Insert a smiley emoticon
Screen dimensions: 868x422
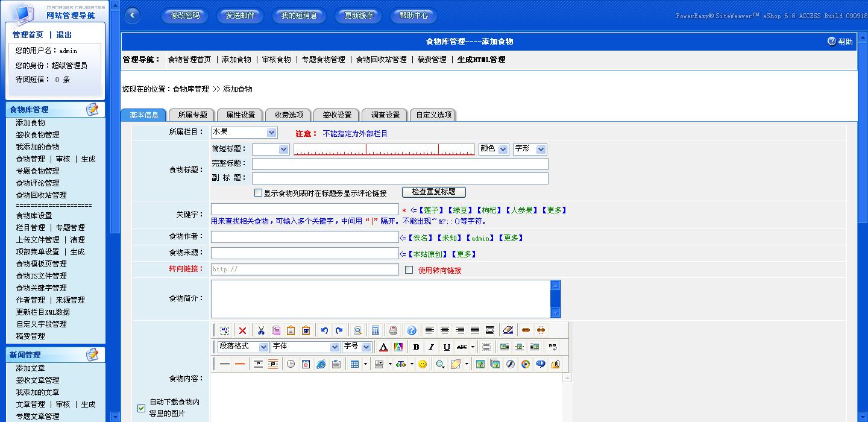pos(423,364)
